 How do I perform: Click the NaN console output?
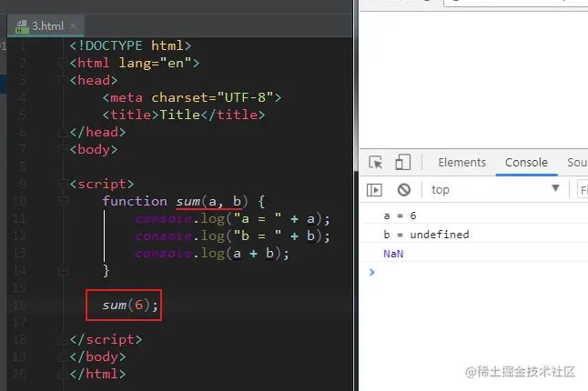(393, 254)
